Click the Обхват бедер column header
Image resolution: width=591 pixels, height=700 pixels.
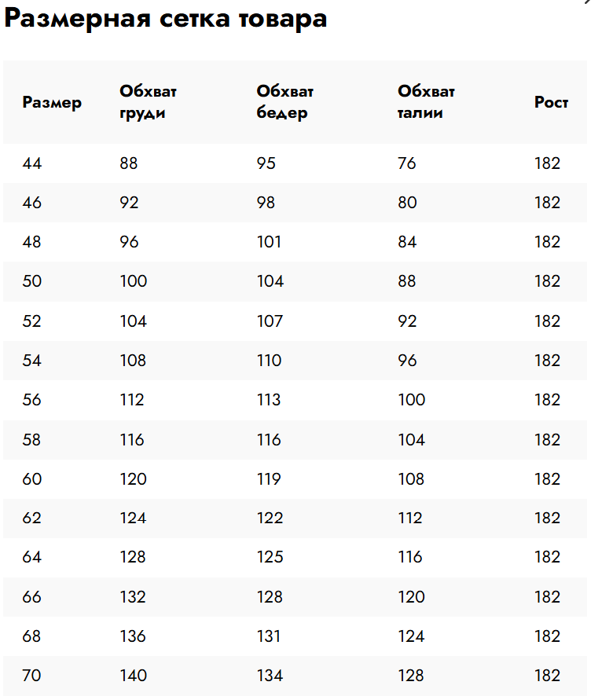285,102
